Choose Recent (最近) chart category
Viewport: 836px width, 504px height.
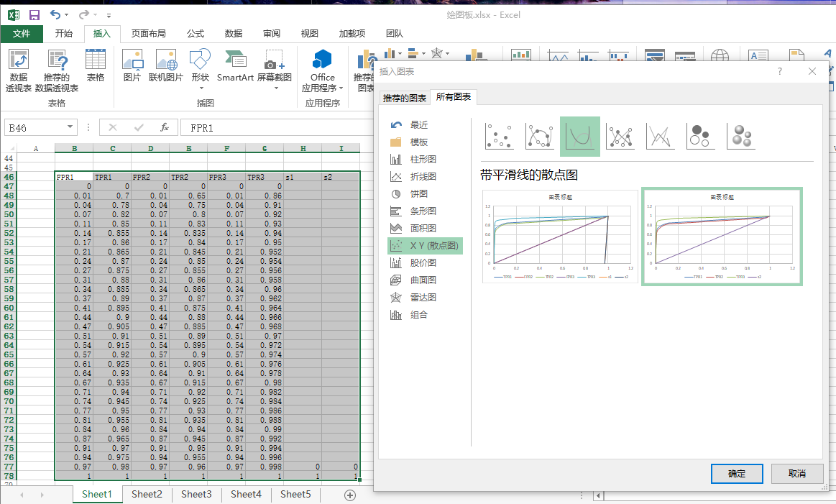pos(424,125)
